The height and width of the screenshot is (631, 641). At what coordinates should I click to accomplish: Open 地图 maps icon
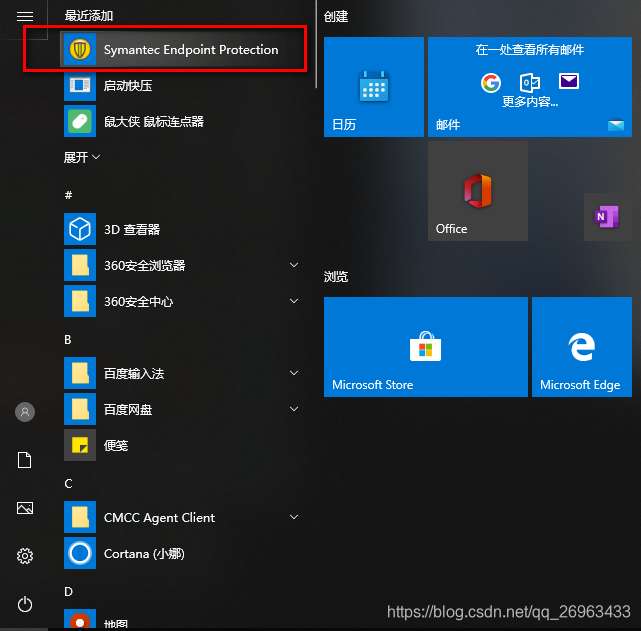point(80,619)
